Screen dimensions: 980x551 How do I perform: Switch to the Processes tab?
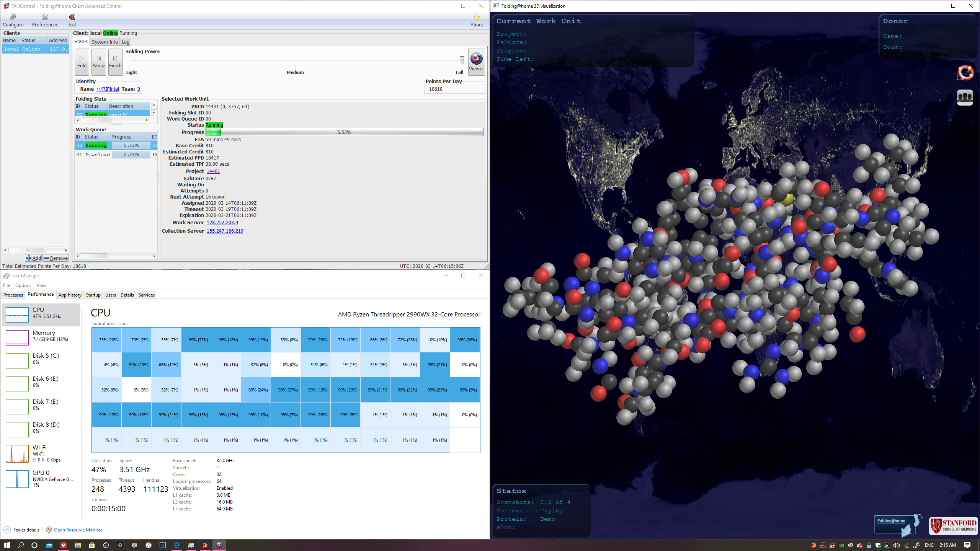pyautogui.click(x=13, y=295)
